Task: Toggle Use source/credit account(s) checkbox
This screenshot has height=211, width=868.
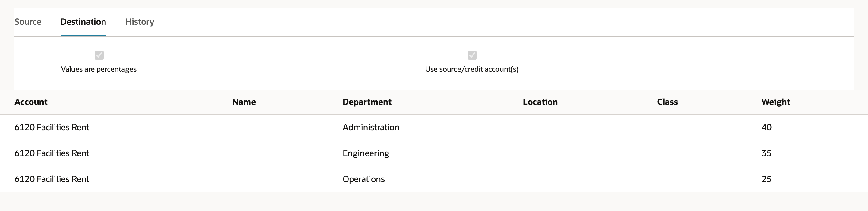Action: (x=472, y=55)
